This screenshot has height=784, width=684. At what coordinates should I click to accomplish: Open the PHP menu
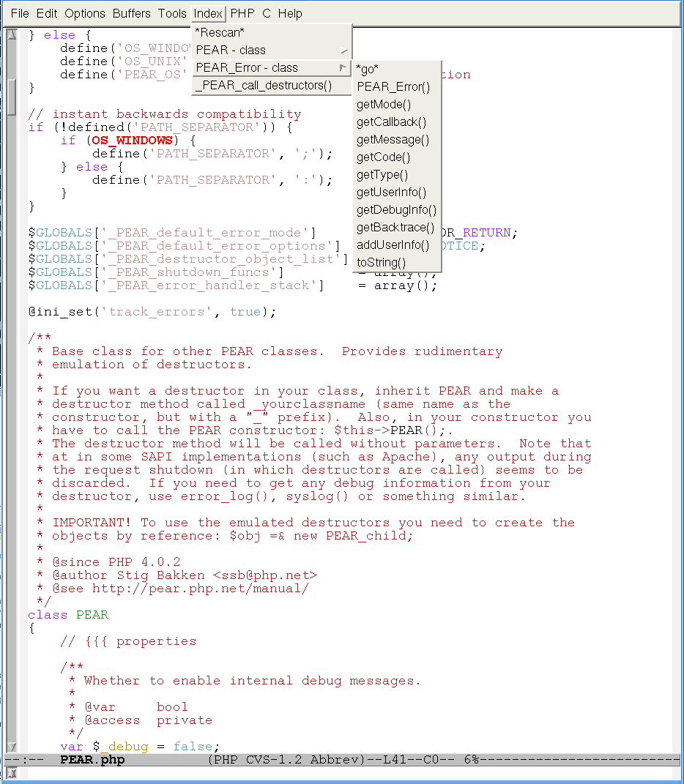(242, 13)
